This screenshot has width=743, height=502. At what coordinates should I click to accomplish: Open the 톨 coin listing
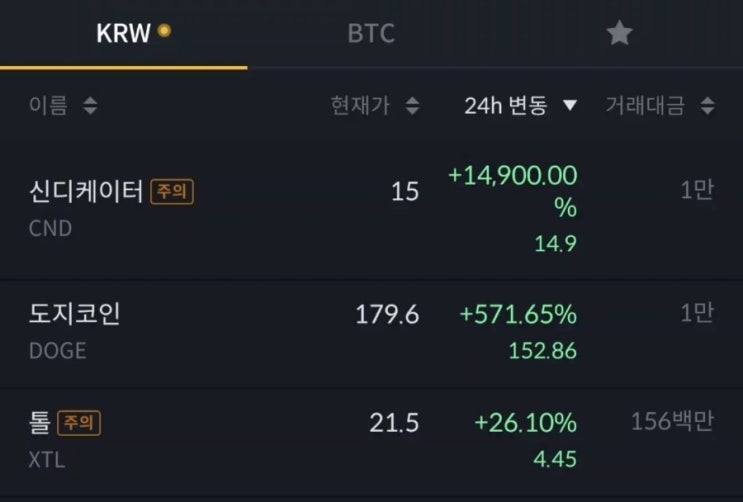coord(40,423)
